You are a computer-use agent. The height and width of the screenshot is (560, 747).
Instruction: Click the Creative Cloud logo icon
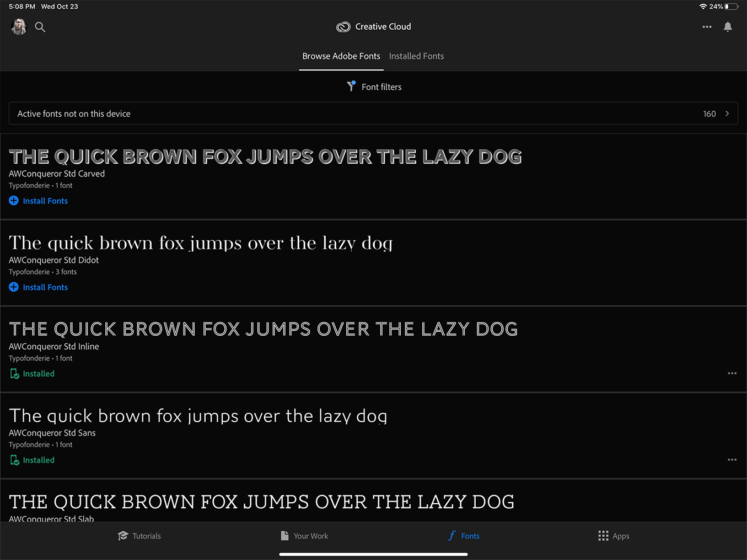point(343,26)
